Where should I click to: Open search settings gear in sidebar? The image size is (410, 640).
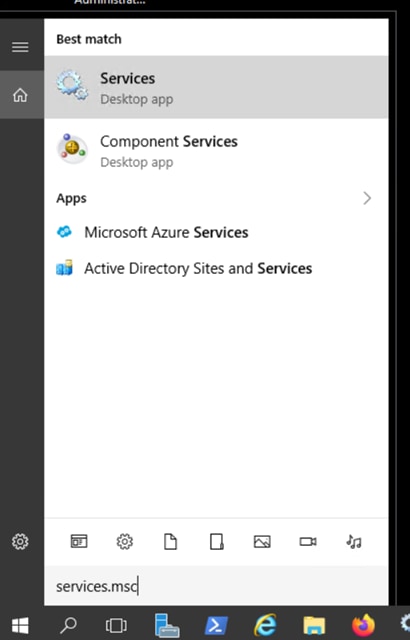[x=20, y=541]
